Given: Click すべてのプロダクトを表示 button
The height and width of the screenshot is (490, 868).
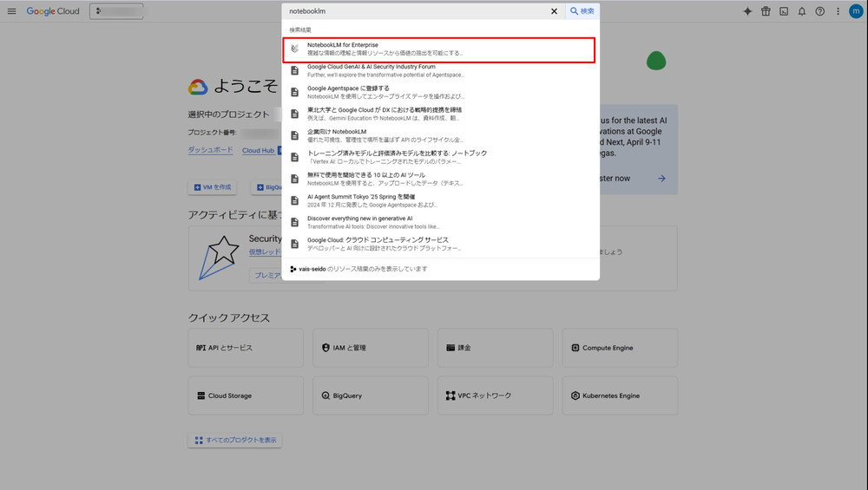Looking at the screenshot, I should coord(235,441).
